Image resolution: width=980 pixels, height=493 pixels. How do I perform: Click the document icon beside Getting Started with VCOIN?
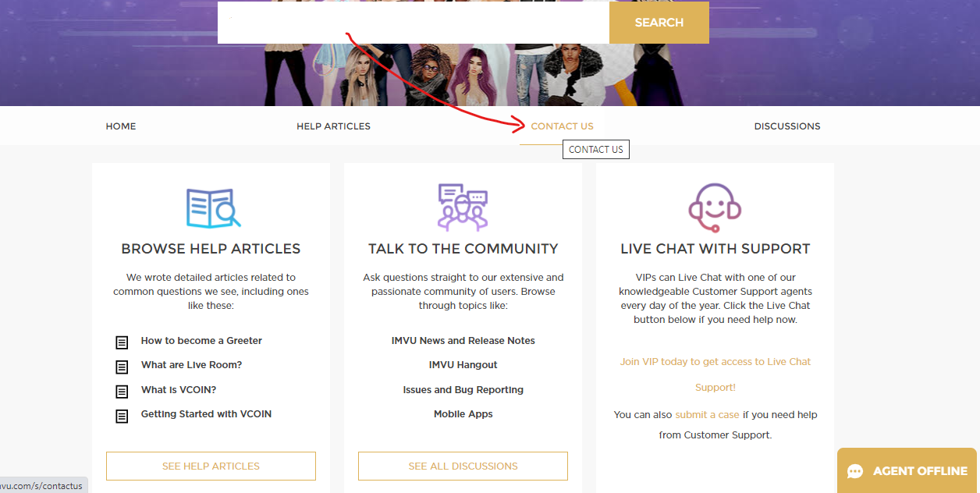pyautogui.click(x=122, y=417)
